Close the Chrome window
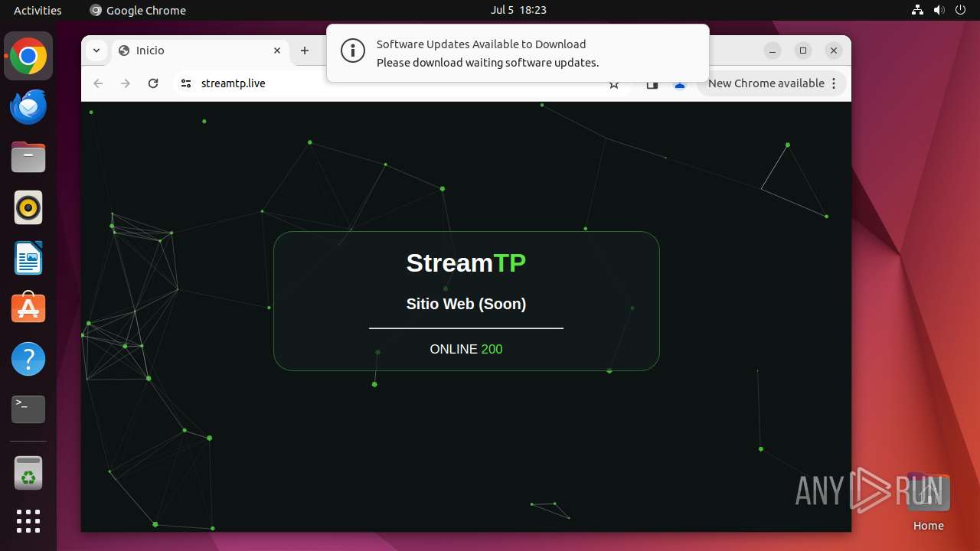This screenshot has height=551, width=980. (x=834, y=51)
